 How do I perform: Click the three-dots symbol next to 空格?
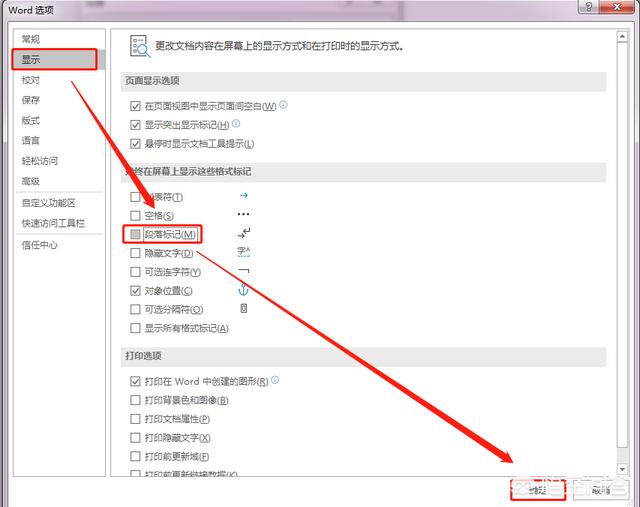click(x=243, y=214)
